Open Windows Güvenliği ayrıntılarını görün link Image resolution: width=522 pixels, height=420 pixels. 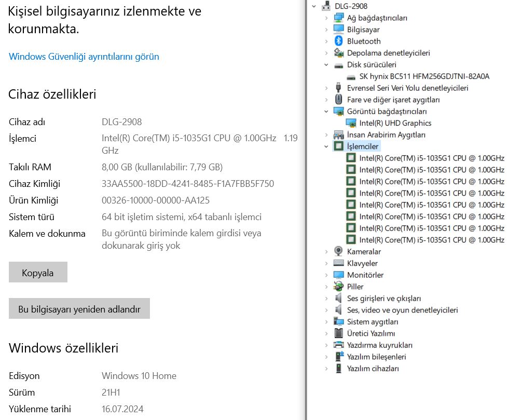click(x=84, y=57)
